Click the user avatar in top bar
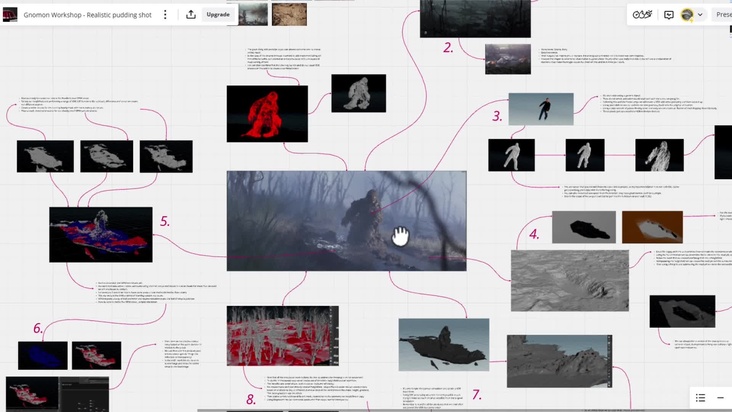The image size is (732, 412). pyautogui.click(x=687, y=15)
